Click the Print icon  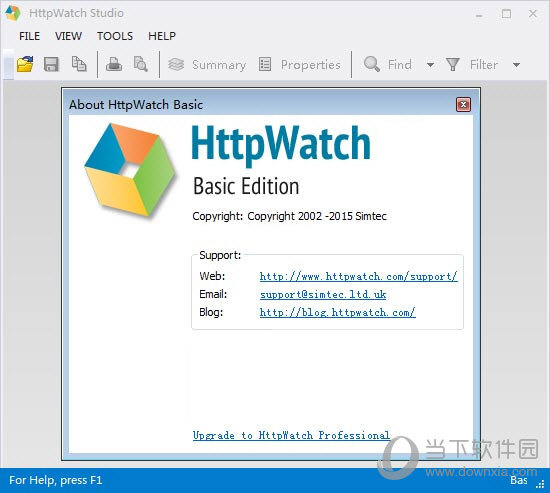click(114, 64)
